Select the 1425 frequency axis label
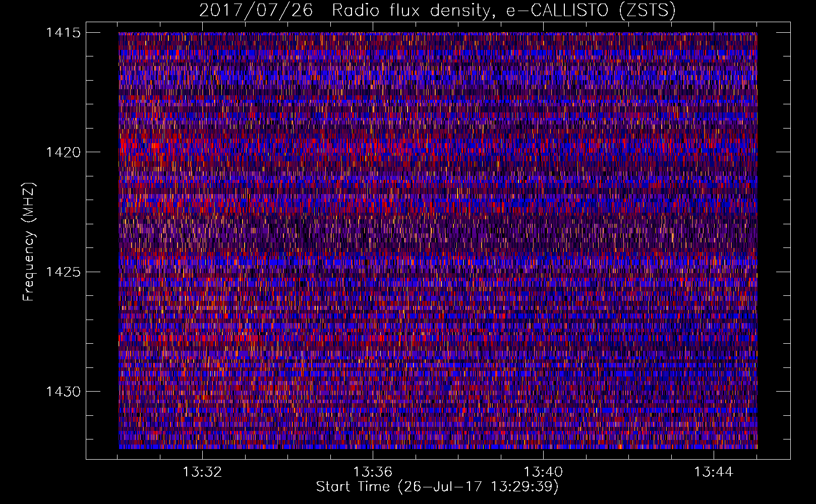 tap(64, 272)
